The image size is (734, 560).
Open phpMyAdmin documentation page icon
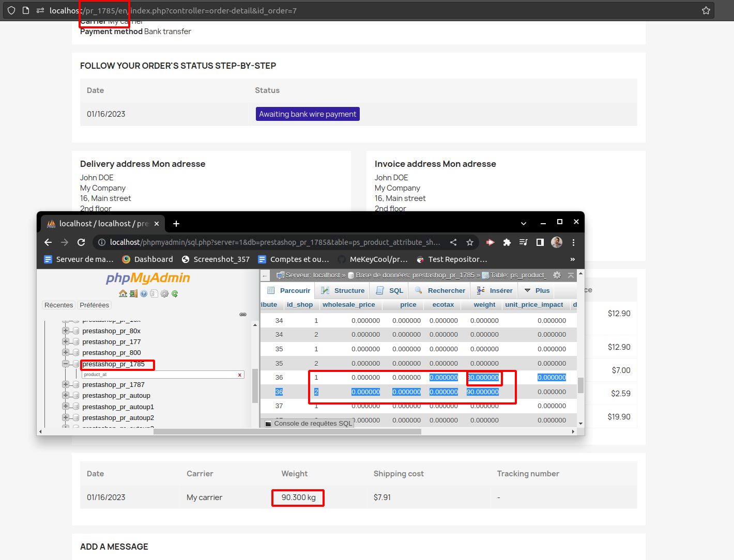coord(155,293)
